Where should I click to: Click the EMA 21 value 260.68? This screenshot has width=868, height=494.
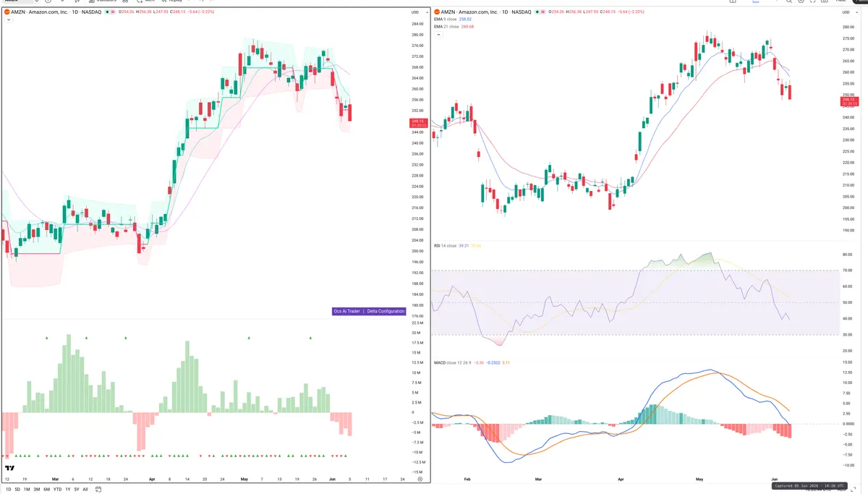(467, 27)
